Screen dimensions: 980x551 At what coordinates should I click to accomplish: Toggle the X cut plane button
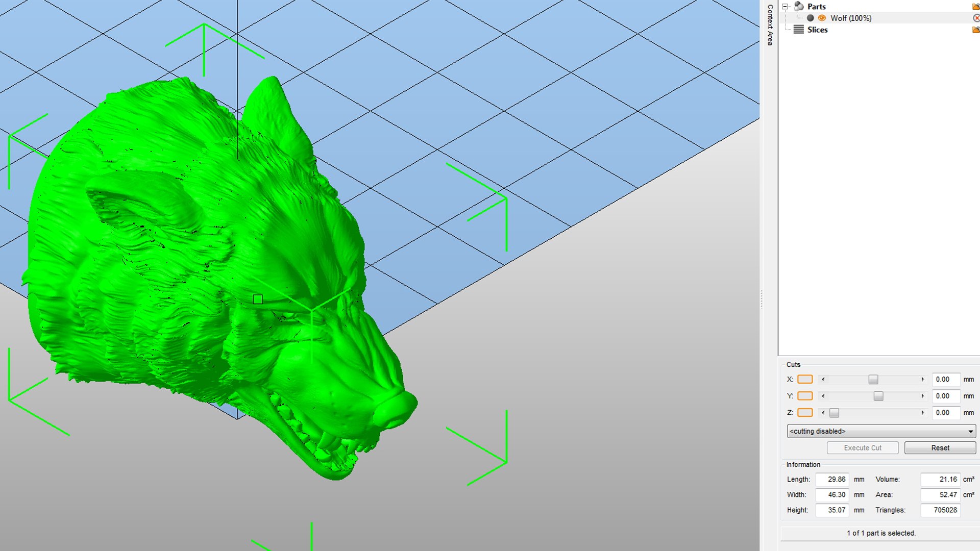805,380
